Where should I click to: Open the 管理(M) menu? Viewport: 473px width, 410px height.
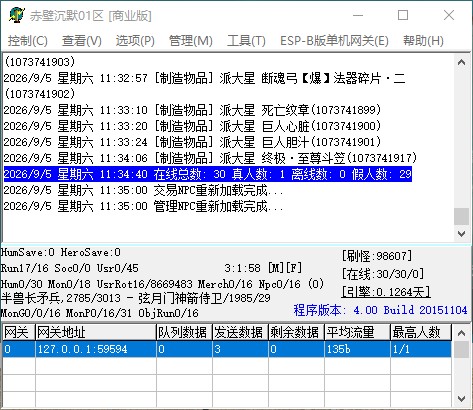191,41
